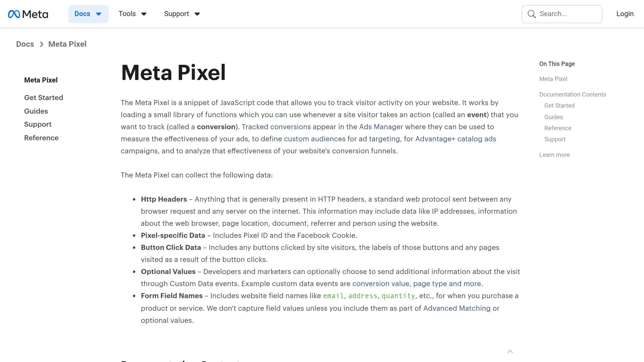This screenshot has width=644, height=362.
Task: Follow the custom audiences link
Action: pos(314,139)
